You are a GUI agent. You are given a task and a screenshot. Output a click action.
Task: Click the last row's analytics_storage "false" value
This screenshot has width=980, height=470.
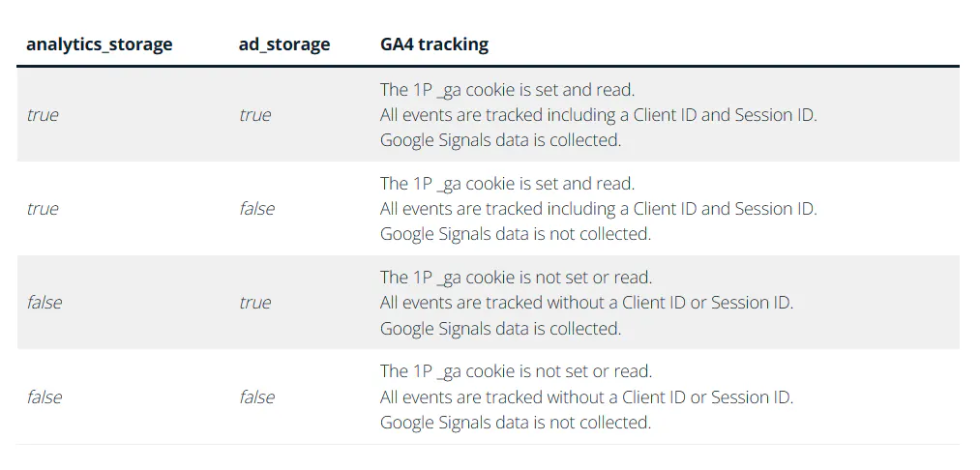[45, 397]
